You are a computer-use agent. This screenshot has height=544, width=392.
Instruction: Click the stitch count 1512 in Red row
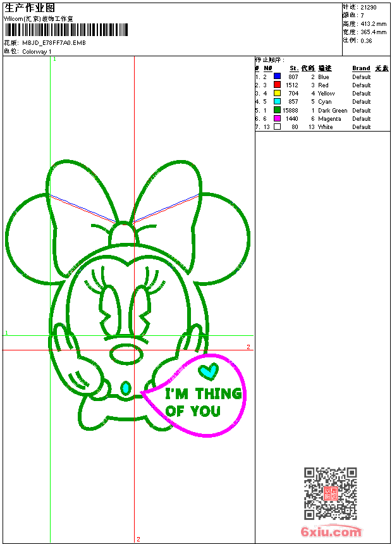[x=291, y=85]
